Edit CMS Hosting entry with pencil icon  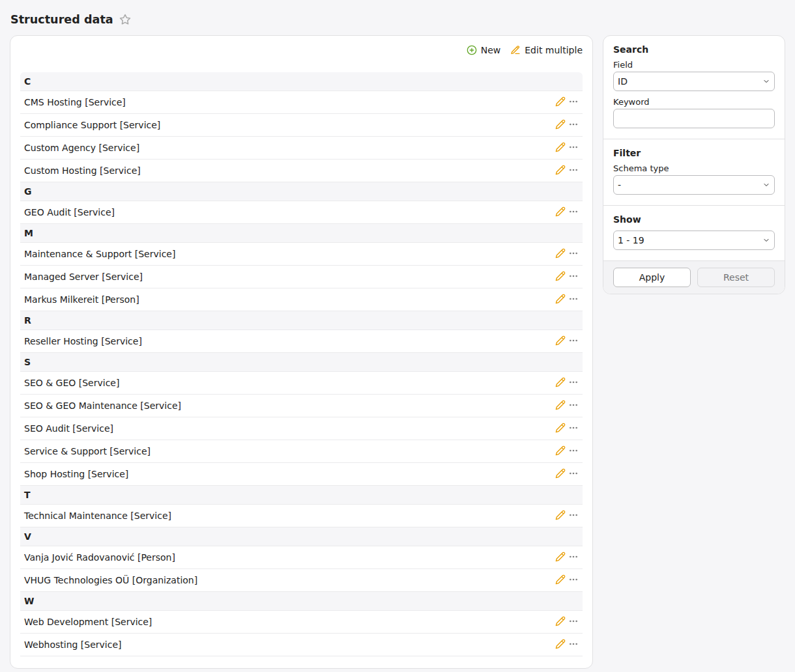pyautogui.click(x=560, y=102)
